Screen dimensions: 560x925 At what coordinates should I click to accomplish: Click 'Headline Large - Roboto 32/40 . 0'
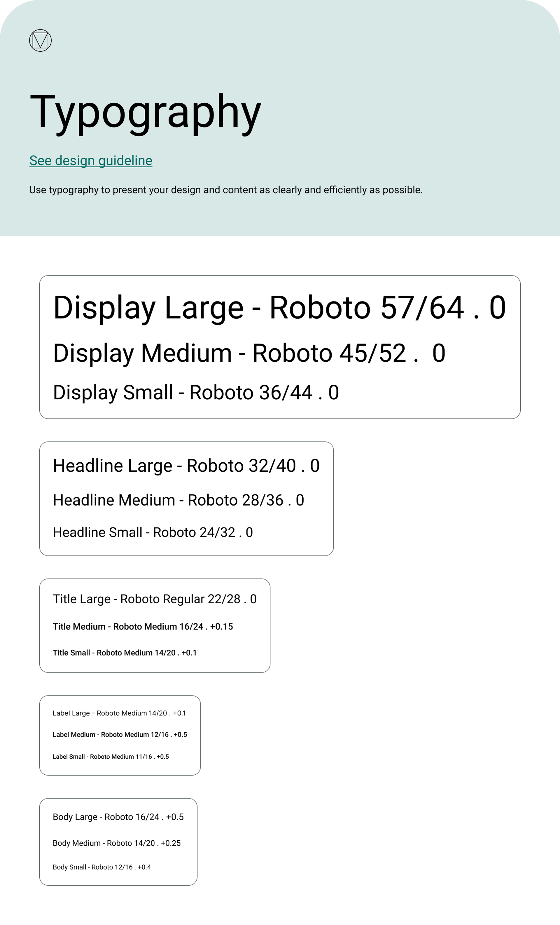(186, 466)
